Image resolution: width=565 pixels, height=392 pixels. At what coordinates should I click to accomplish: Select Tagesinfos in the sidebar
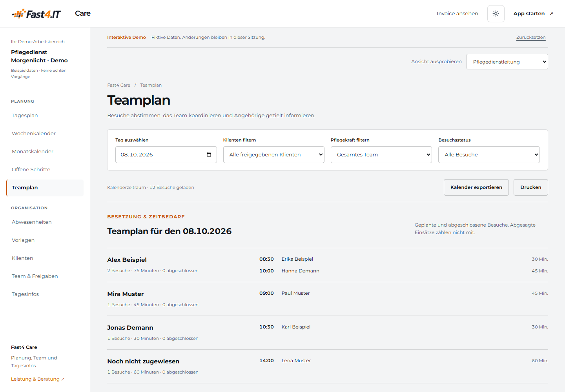click(45, 294)
